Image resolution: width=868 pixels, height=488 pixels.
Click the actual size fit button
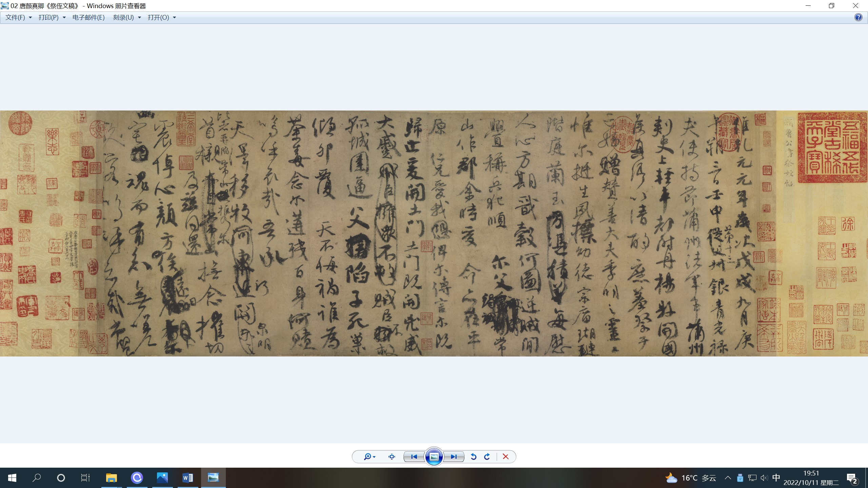coord(392,457)
